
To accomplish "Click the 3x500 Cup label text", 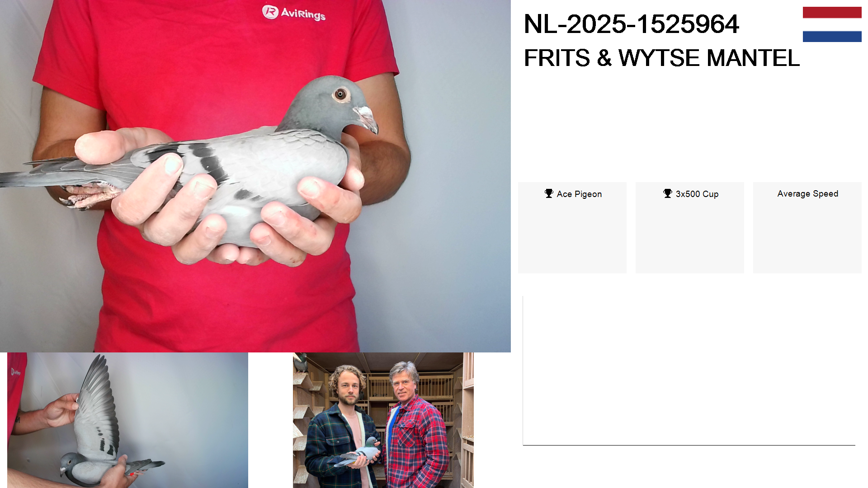I will pyautogui.click(x=697, y=194).
